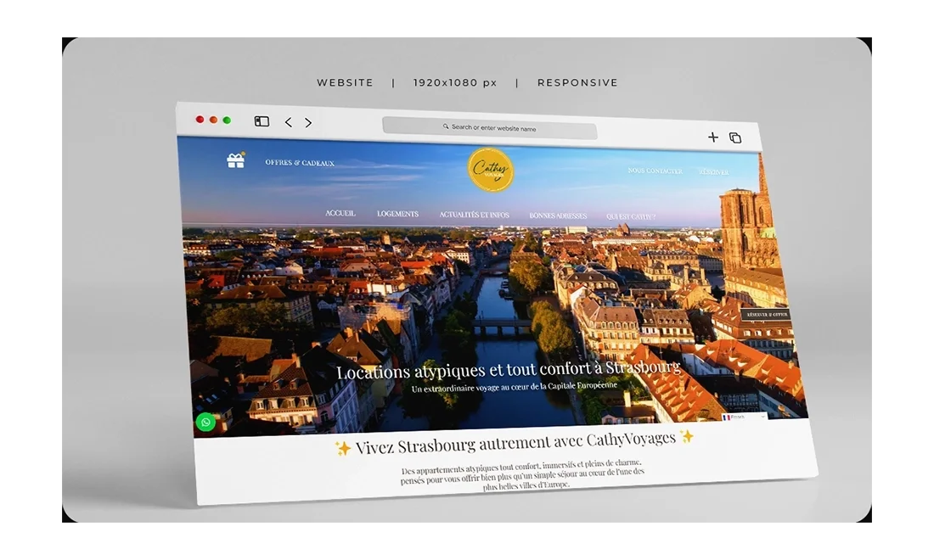Click the Nous Contacter link
The width and height of the screenshot is (934, 560).
click(655, 171)
